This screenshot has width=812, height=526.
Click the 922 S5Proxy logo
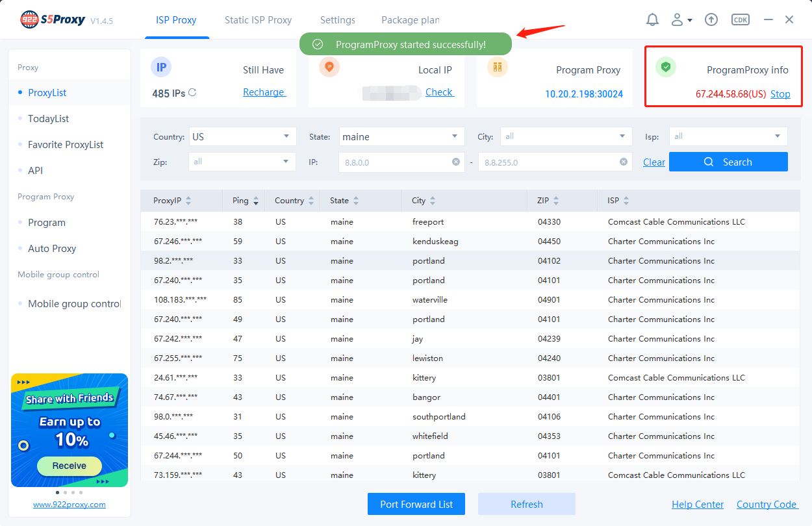click(x=53, y=20)
